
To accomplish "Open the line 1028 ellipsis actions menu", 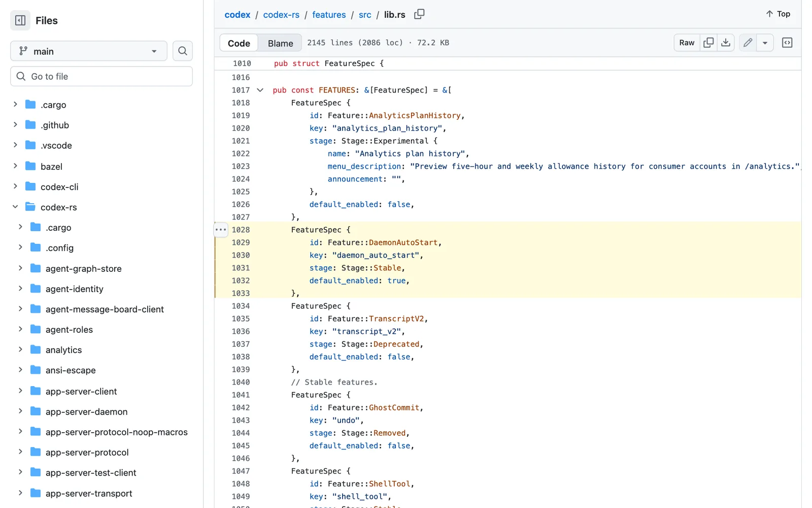I will (x=221, y=230).
